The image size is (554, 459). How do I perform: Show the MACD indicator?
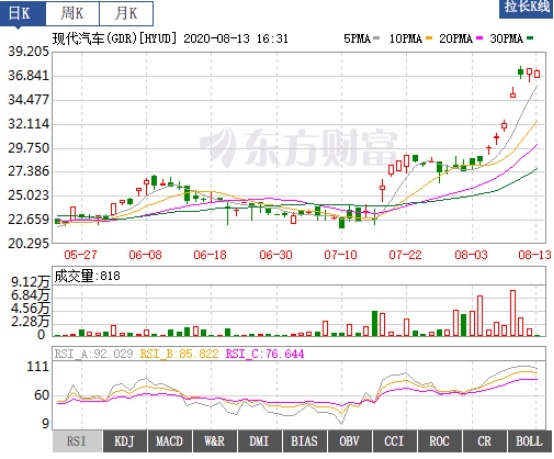pos(170,441)
